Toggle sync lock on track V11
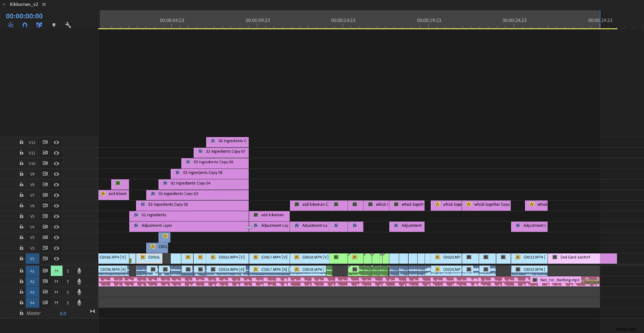The image size is (644, 333). point(45,153)
